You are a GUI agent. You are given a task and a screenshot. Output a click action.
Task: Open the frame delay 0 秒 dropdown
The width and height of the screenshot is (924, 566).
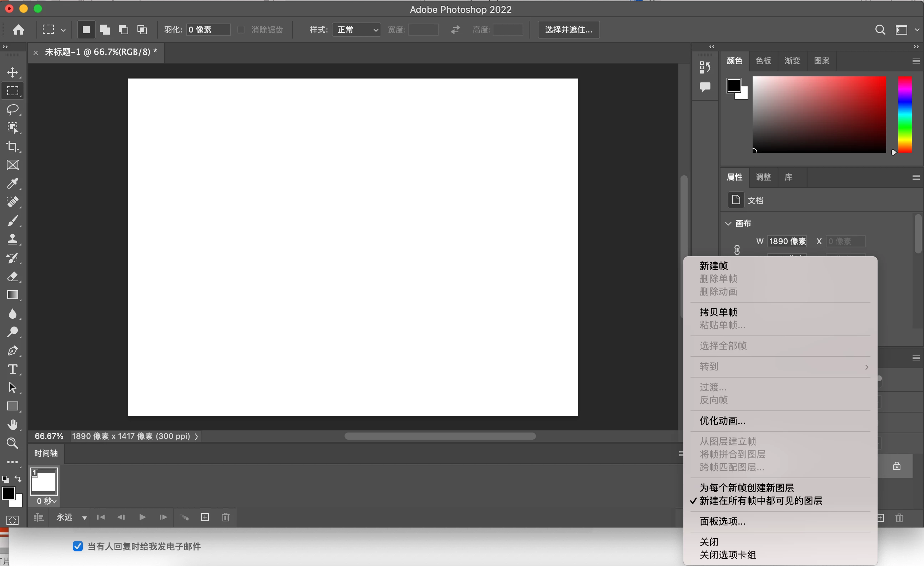click(46, 501)
